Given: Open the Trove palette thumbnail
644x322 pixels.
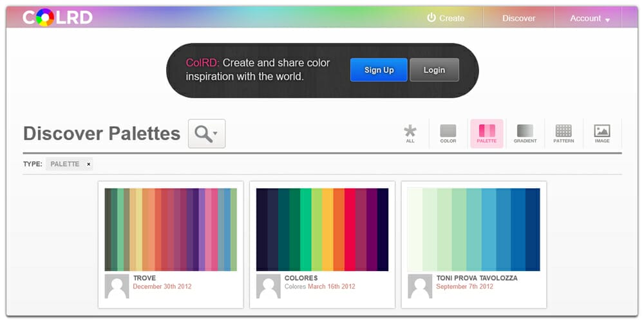Looking at the screenshot, I should tap(171, 229).
